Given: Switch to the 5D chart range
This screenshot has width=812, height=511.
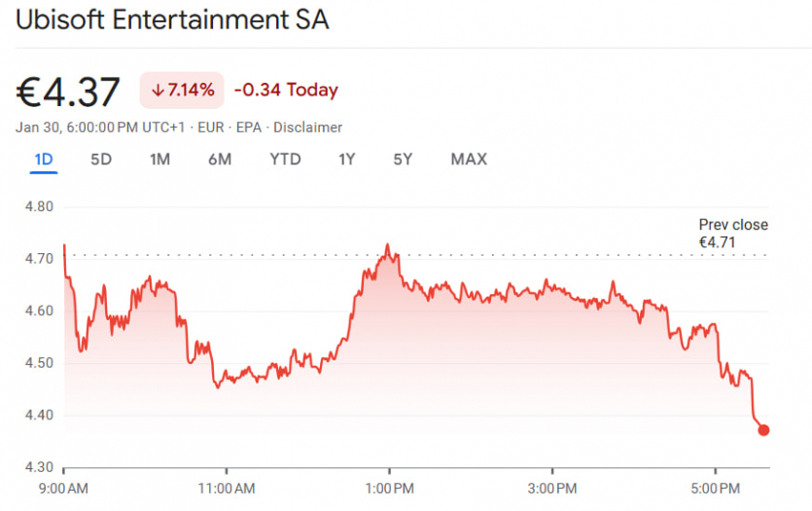Looking at the screenshot, I should [101, 160].
